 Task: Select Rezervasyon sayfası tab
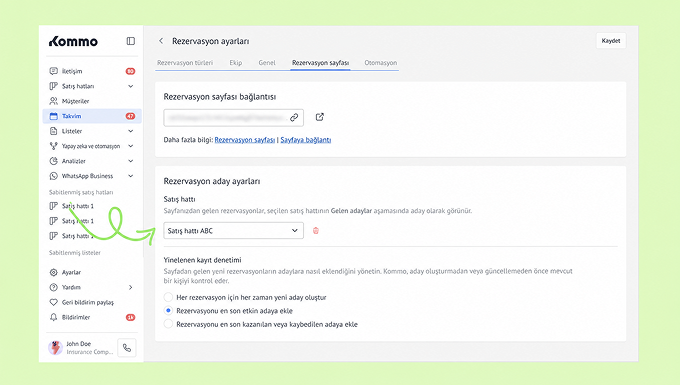320,63
